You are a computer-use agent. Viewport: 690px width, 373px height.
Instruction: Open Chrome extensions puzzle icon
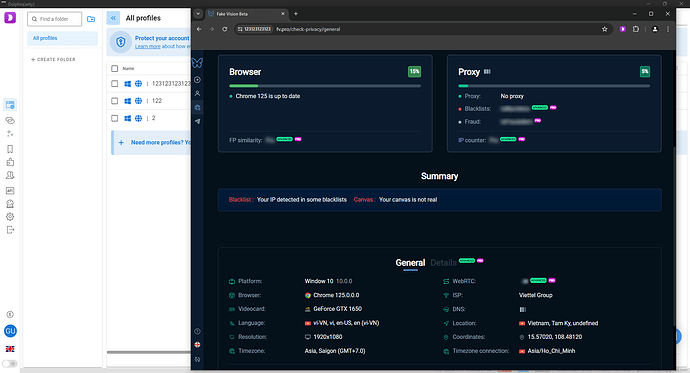[636, 29]
